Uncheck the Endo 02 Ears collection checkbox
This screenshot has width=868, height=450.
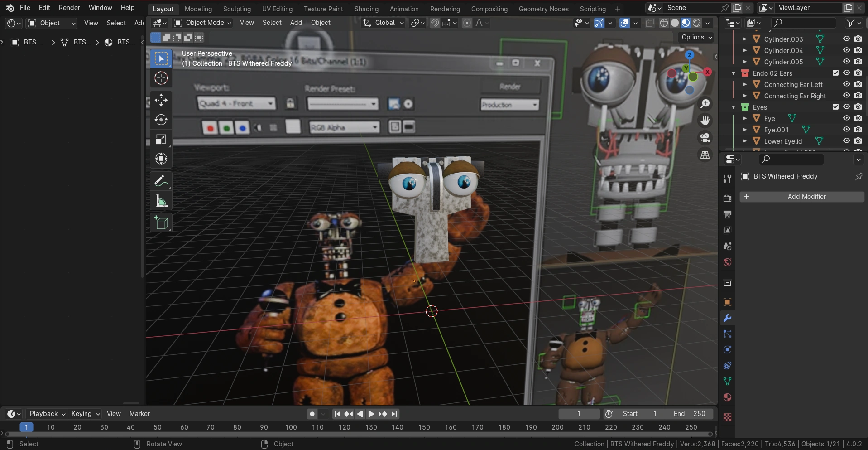(x=835, y=73)
